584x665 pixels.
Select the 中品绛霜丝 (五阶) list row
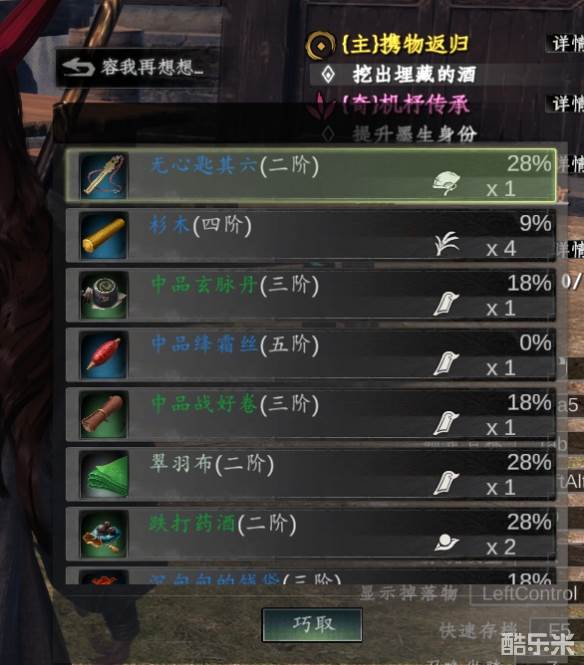[310, 355]
